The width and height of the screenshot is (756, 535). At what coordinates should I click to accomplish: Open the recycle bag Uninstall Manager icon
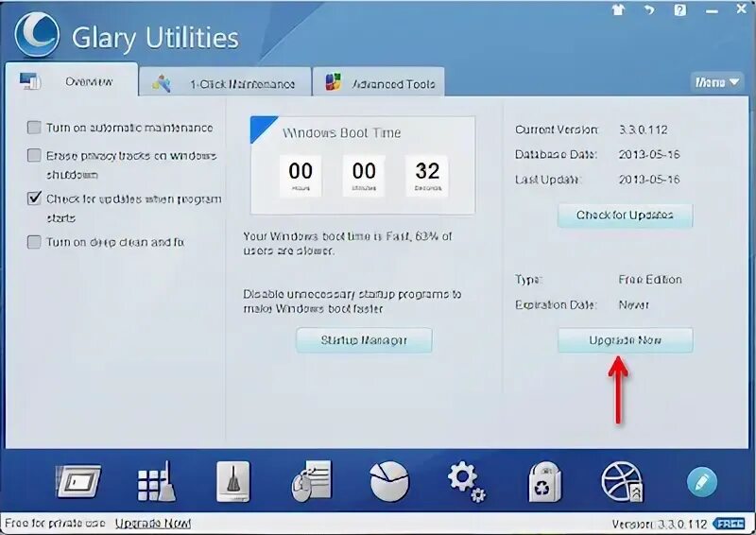click(x=544, y=482)
